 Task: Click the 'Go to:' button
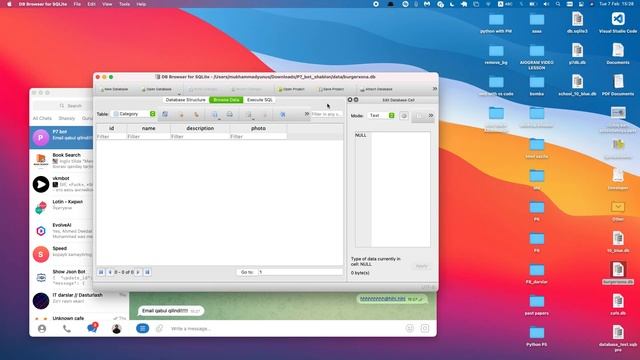tap(247, 272)
